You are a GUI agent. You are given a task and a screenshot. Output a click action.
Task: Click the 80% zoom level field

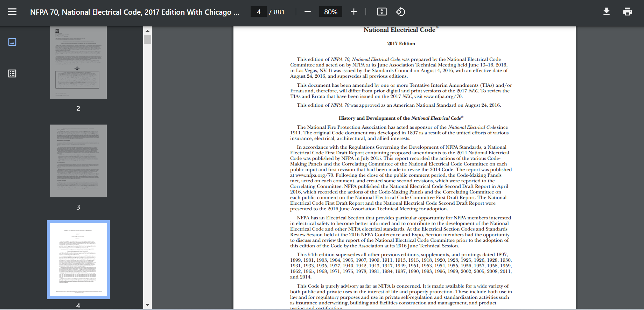pyautogui.click(x=330, y=12)
